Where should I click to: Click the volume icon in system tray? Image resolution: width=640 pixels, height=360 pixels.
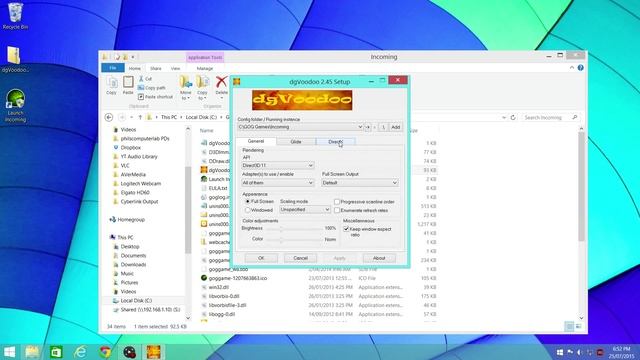coord(580,352)
